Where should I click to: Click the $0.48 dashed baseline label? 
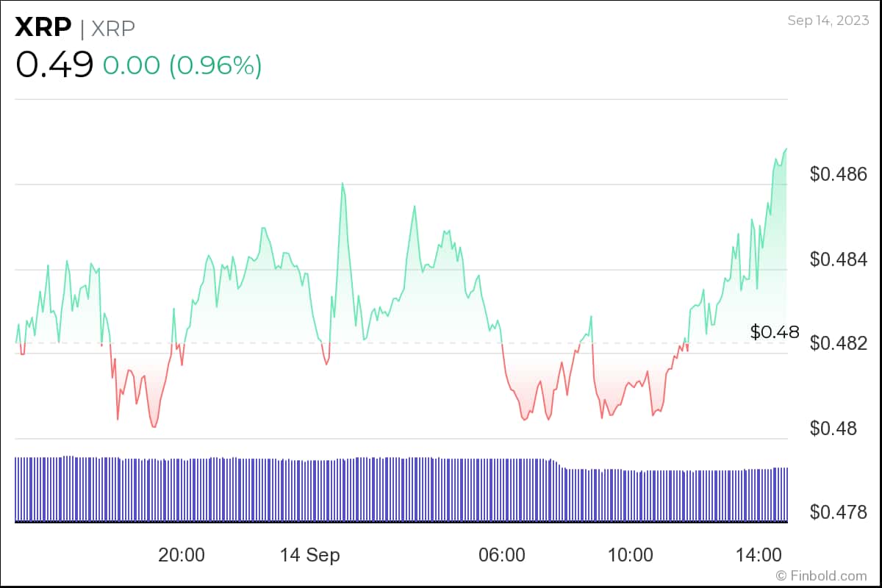click(x=775, y=331)
